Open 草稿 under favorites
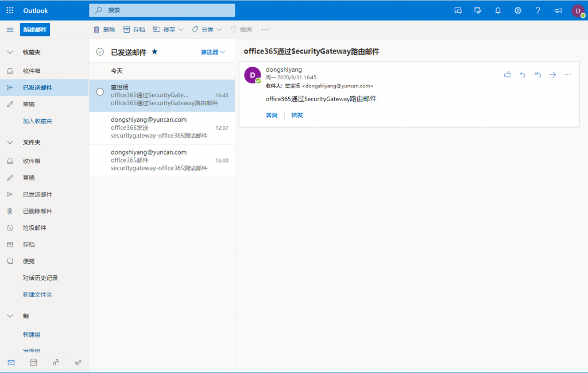This screenshot has width=588, height=373. pos(44,105)
